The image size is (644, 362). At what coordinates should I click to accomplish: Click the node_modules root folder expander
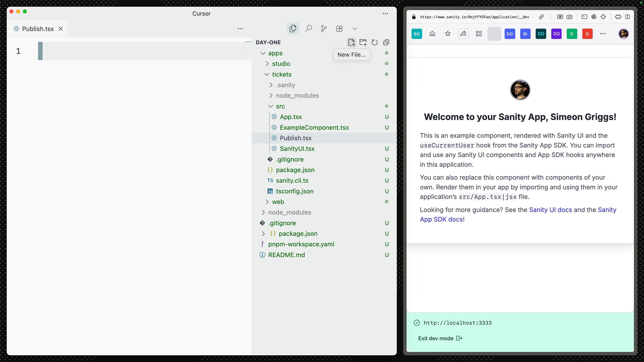tap(263, 212)
